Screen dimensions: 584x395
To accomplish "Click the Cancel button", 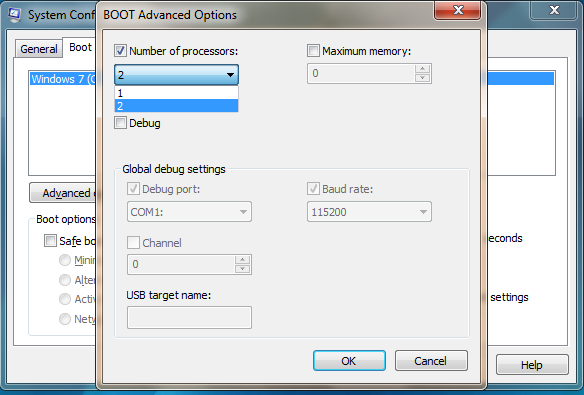I will [431, 360].
